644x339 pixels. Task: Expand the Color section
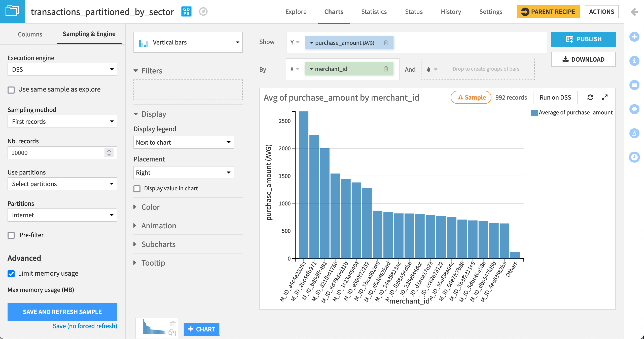pos(150,206)
